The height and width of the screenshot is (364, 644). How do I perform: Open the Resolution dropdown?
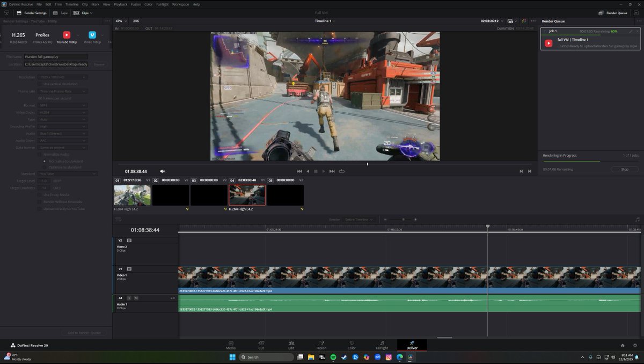(x=63, y=77)
